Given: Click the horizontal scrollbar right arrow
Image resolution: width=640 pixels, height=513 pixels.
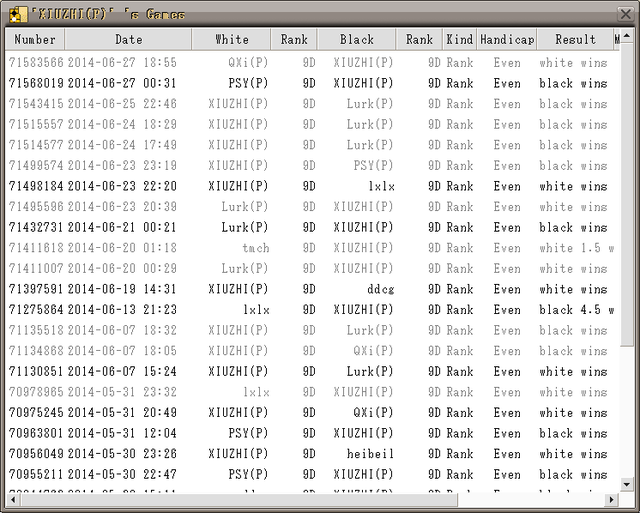Looking at the screenshot, I should (611, 500).
